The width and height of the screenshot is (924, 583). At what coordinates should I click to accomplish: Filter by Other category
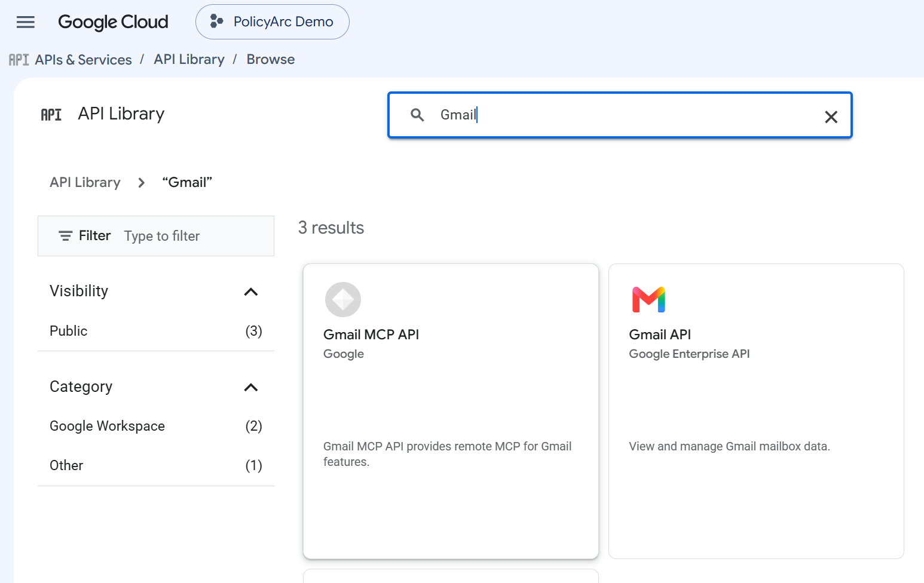[x=156, y=465]
